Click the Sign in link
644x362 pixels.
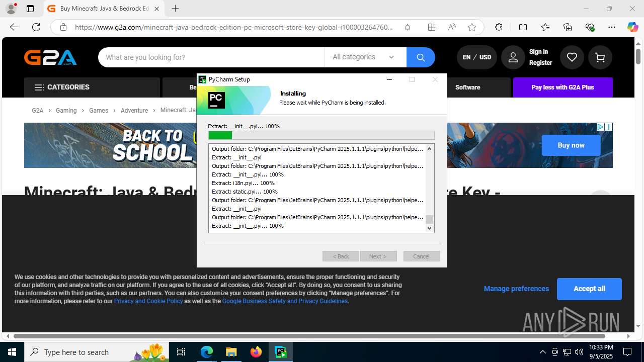click(538, 52)
